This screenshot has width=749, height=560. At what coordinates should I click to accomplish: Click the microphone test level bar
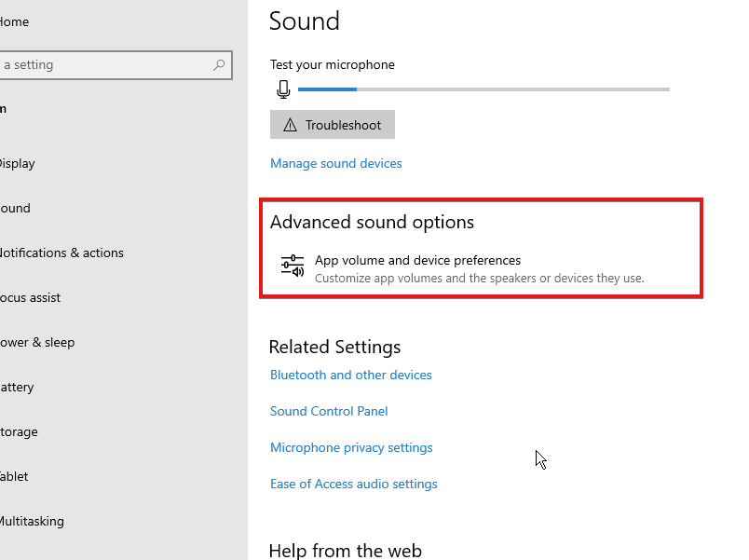pos(483,89)
